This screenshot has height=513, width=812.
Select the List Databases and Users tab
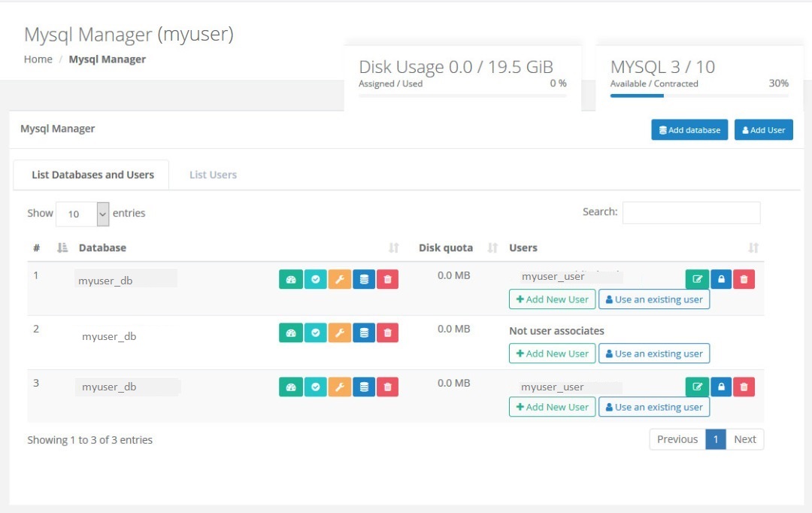click(92, 175)
